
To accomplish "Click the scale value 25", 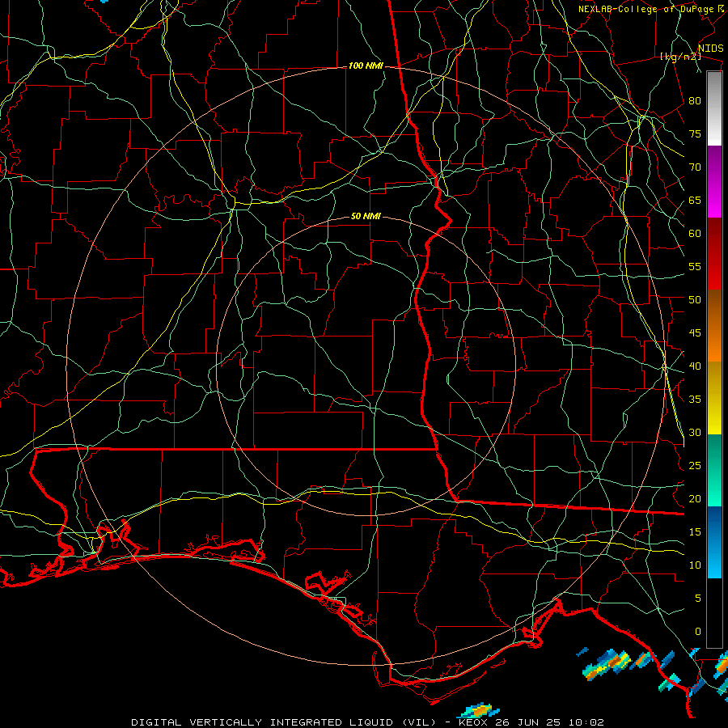I will click(x=695, y=466).
